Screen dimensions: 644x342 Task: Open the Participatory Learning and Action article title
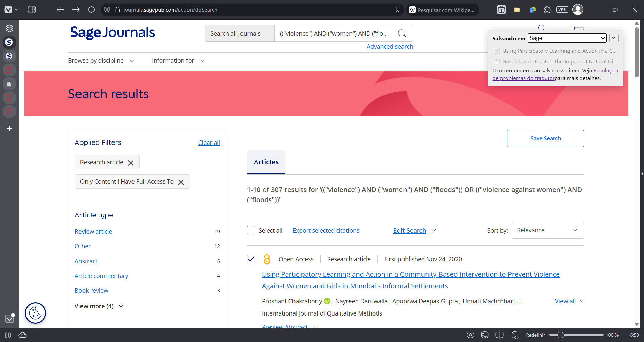411,280
